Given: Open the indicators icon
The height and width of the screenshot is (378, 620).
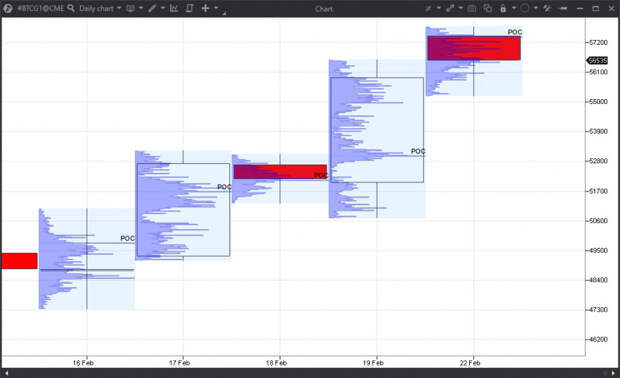Looking at the screenshot, I should tap(174, 8).
